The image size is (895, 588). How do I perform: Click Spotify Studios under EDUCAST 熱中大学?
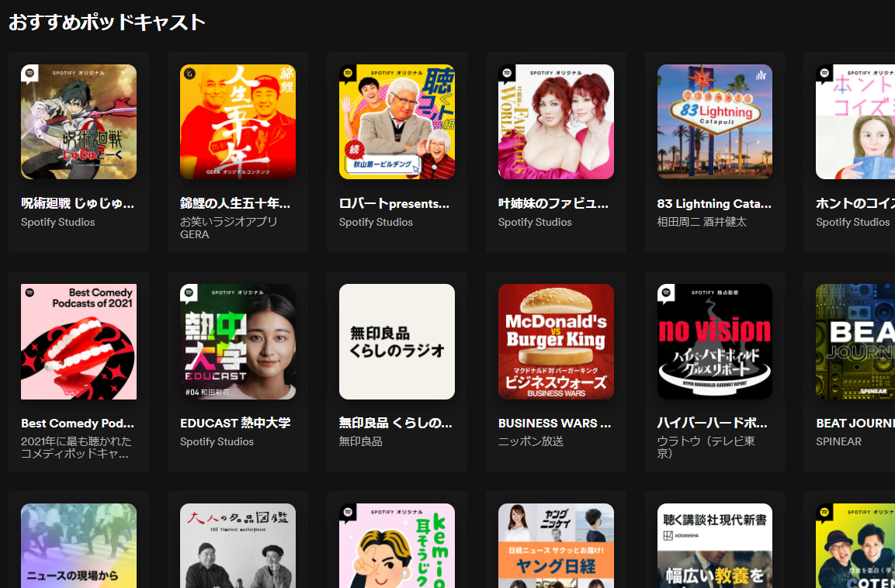click(217, 442)
